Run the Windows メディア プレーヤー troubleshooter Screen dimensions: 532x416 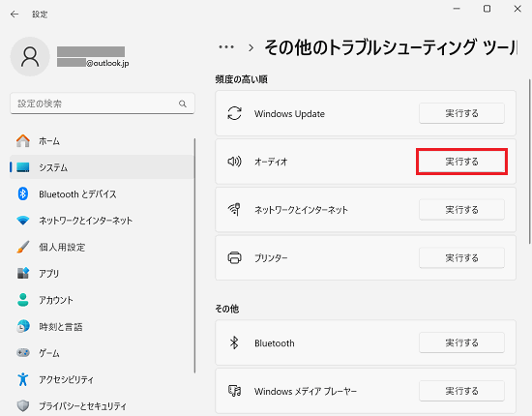pos(461,391)
